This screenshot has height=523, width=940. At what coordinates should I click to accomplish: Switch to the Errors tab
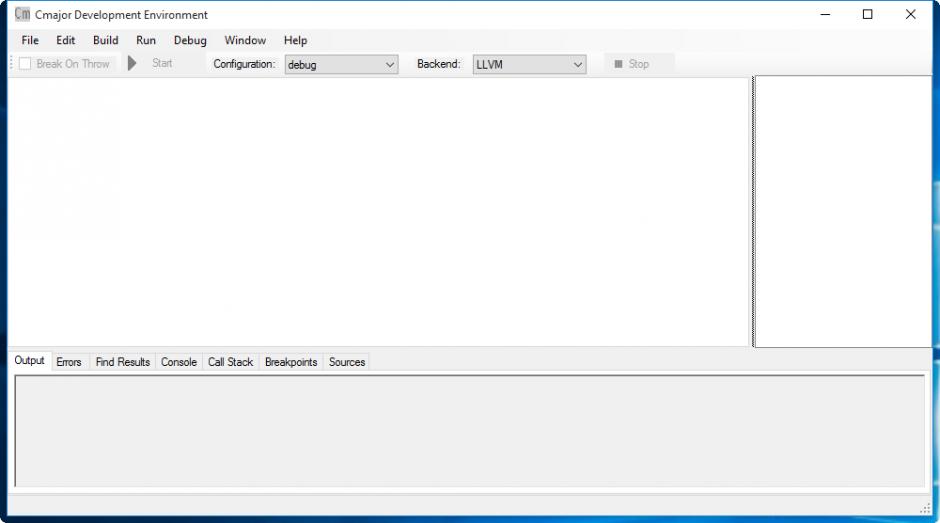click(x=69, y=362)
